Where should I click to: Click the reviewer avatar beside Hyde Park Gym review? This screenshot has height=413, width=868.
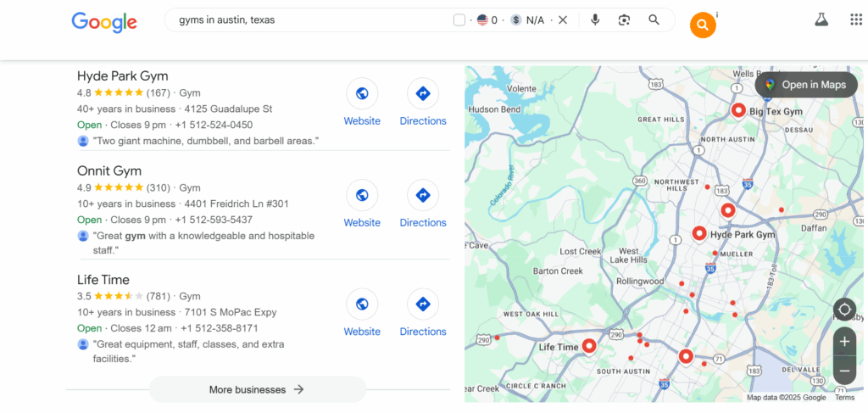pos(83,141)
